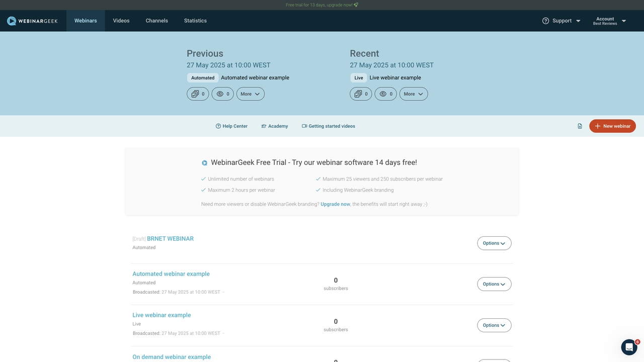The width and height of the screenshot is (644, 362).
Task: Open Options for BRNET WEBINAR
Action: tap(494, 243)
